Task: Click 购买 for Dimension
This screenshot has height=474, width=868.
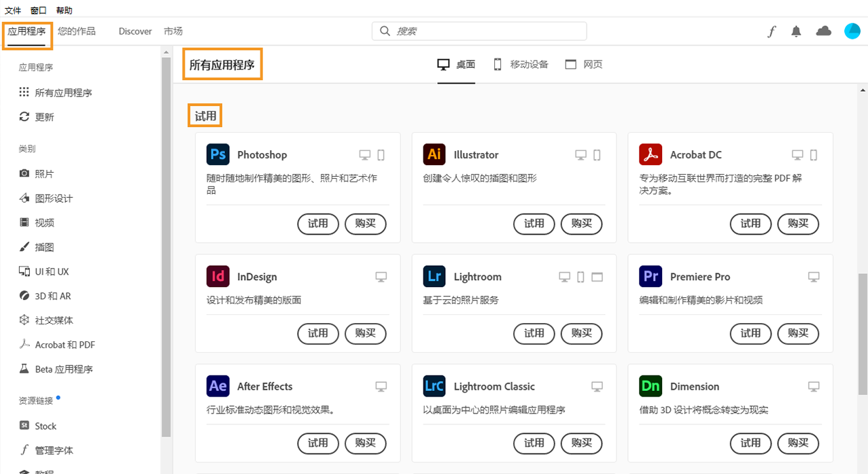Action: tap(798, 443)
